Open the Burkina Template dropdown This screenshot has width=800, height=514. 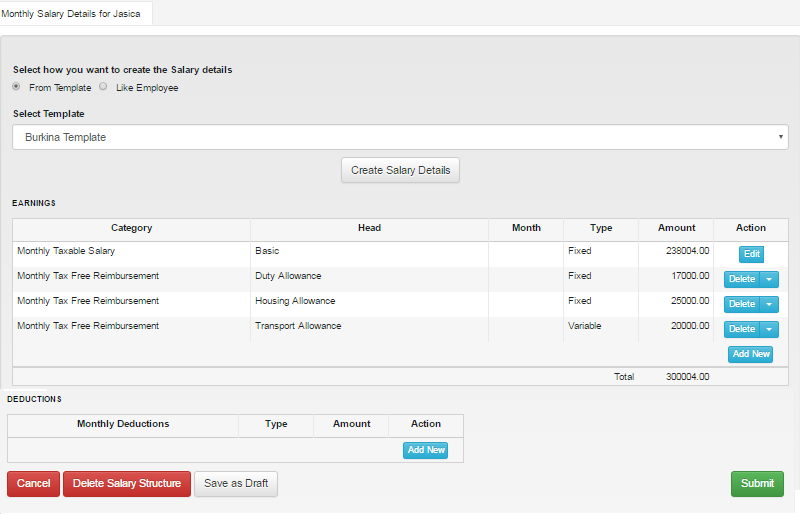coord(401,137)
